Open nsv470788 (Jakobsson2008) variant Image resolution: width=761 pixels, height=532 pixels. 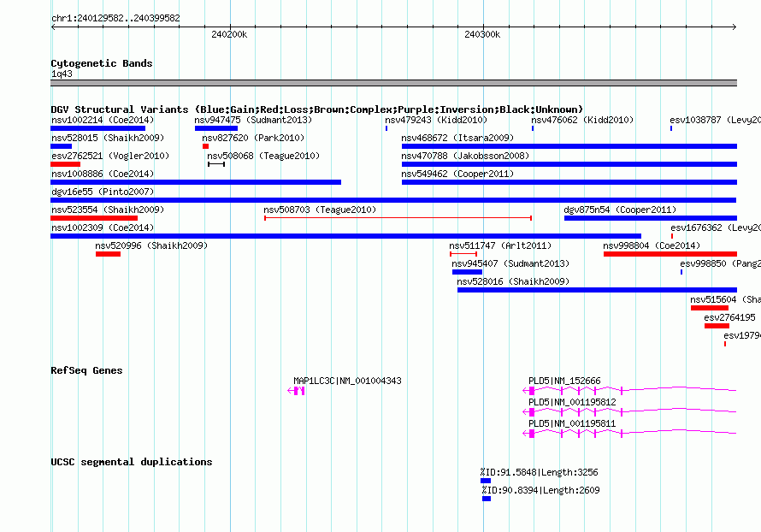[x=465, y=156]
